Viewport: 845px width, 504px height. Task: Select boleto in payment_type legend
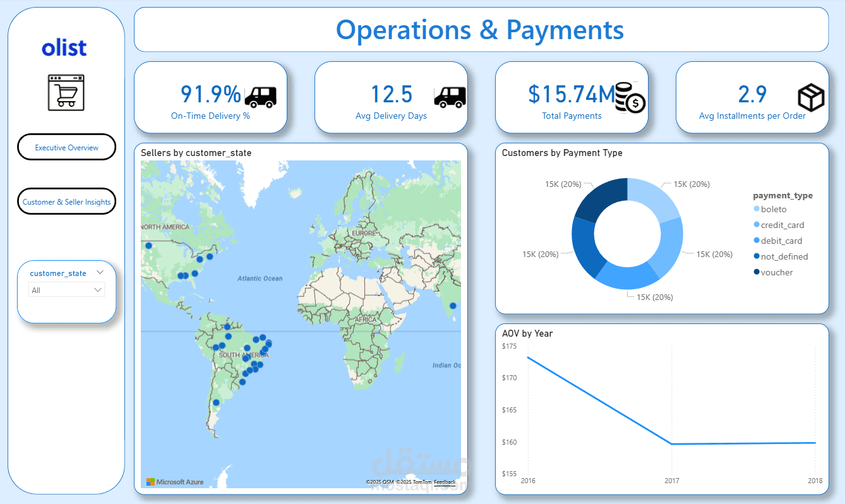[773, 209]
